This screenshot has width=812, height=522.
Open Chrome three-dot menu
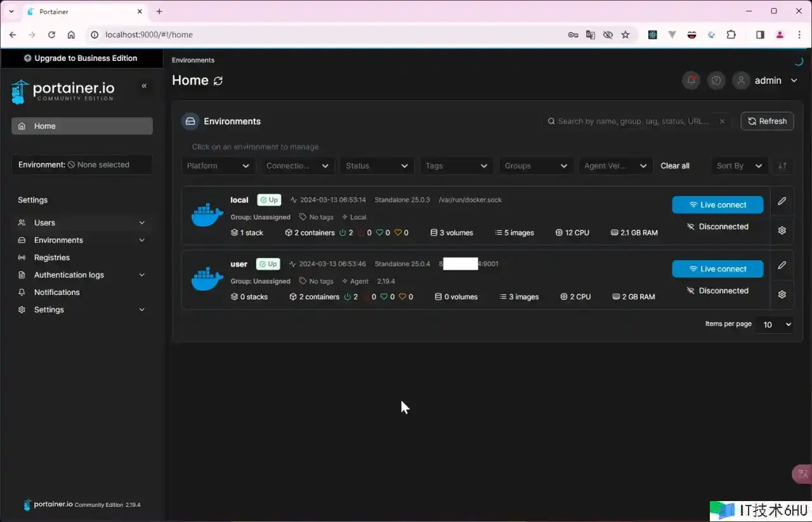pos(799,35)
